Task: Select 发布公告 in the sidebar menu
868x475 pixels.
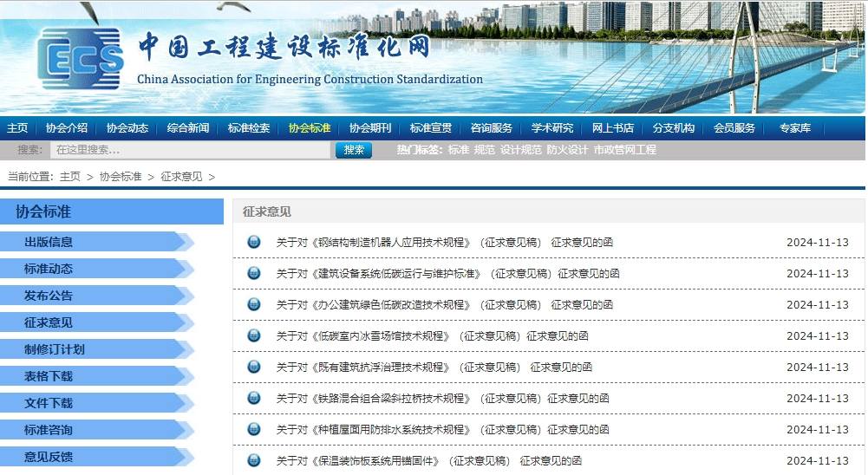Action: point(49,296)
